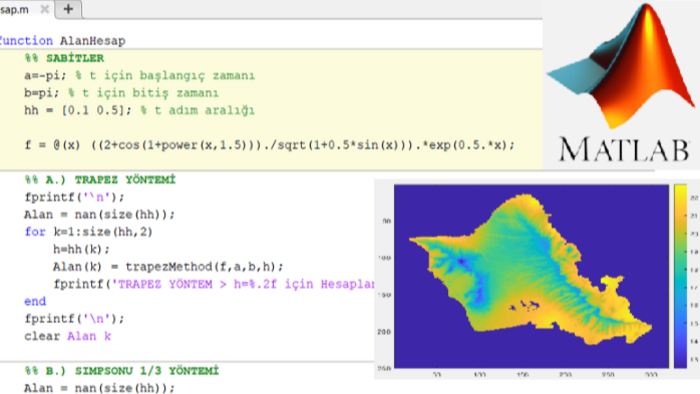Viewport: 700px width, 394px height.
Task: Click the island elevation map plot
Action: [x=531, y=277]
